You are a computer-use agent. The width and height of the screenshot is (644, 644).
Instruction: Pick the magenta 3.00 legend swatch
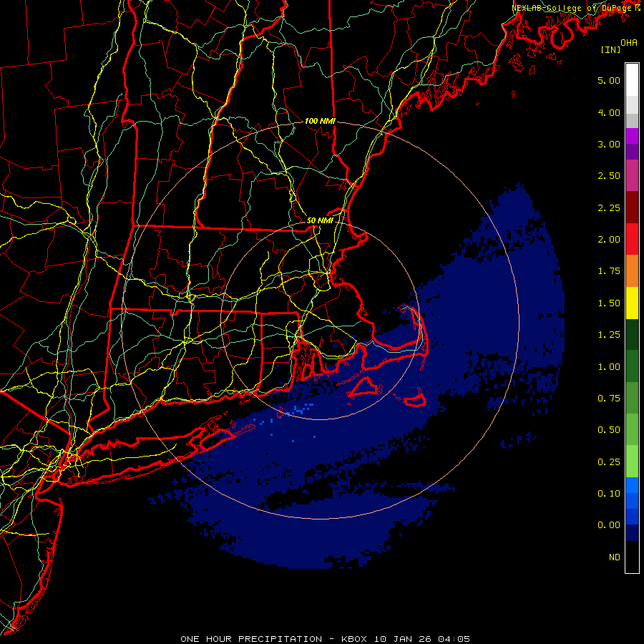(x=632, y=136)
